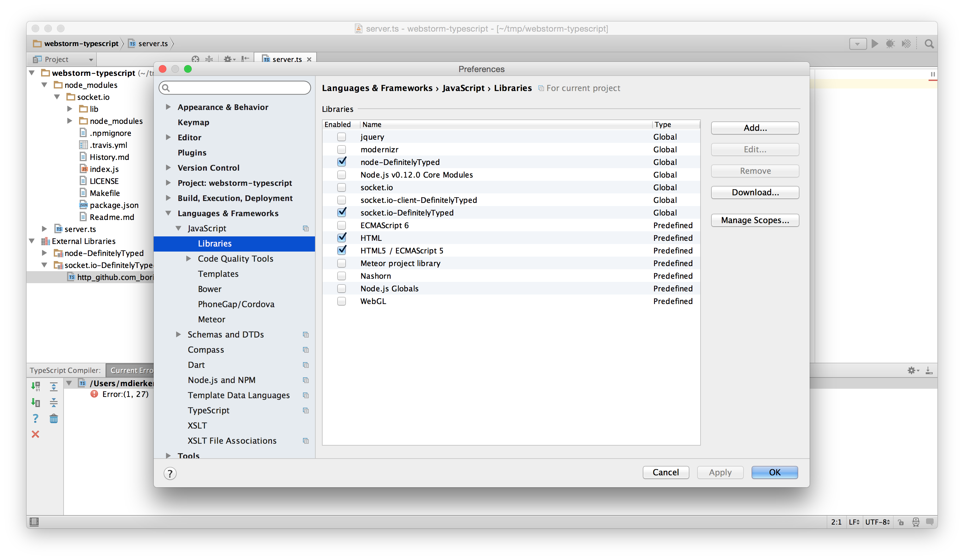Viewport: 964px width, 560px height.
Task: Click the Preferences search input field
Action: pyautogui.click(x=234, y=88)
